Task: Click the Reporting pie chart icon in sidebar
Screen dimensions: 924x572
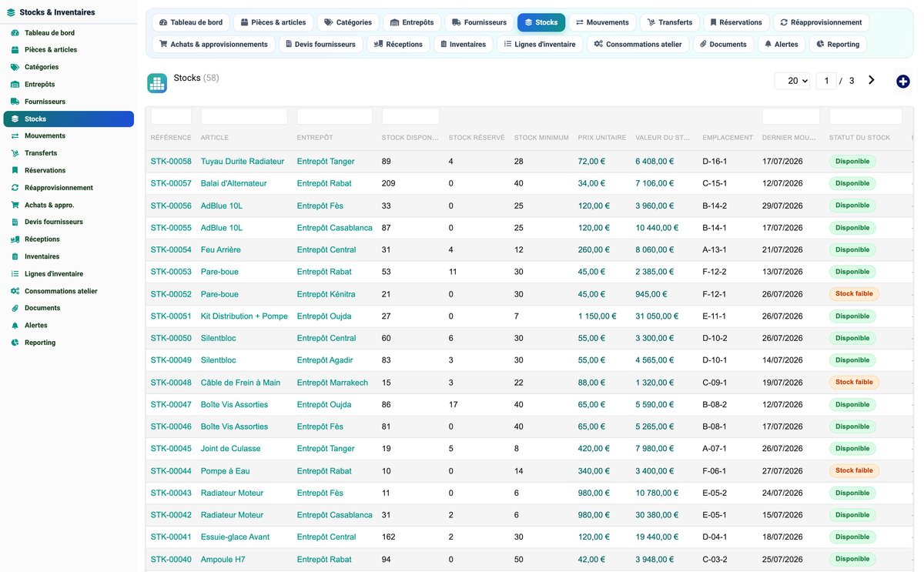Action: 15,343
